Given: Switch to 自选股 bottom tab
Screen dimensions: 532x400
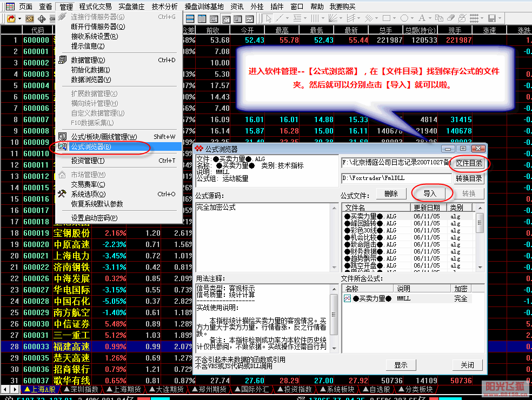Looking at the screenshot, I should pyautogui.click(x=376, y=390).
